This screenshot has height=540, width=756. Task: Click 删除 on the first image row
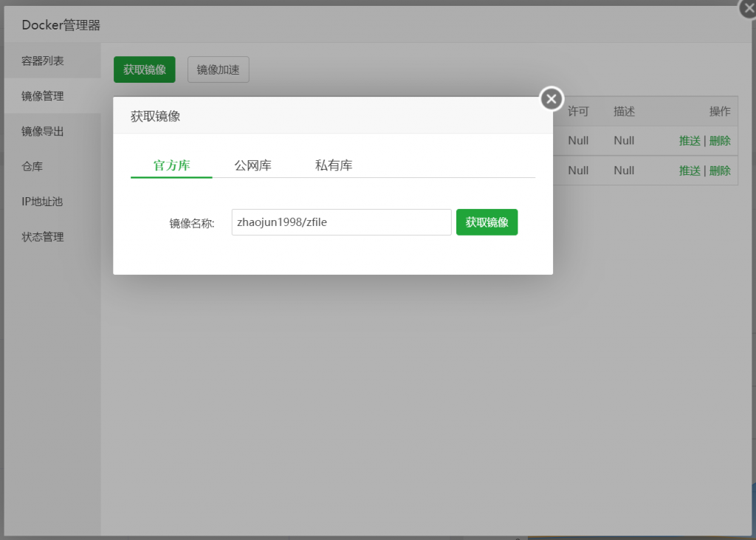pos(720,140)
